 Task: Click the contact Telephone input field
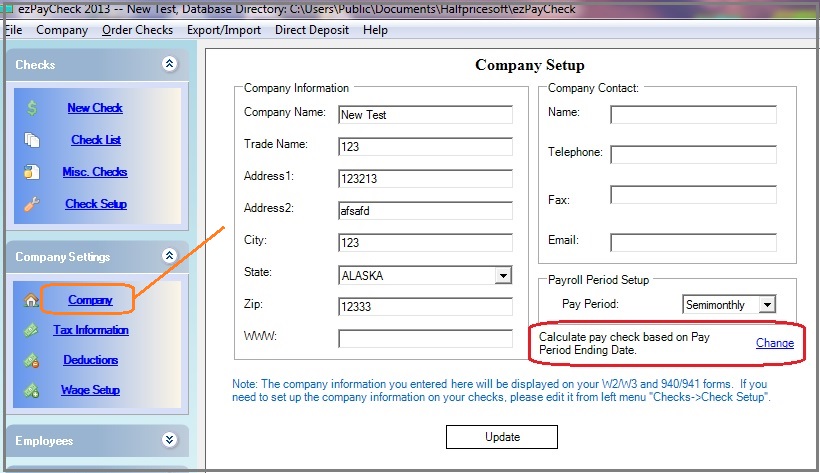coord(693,154)
